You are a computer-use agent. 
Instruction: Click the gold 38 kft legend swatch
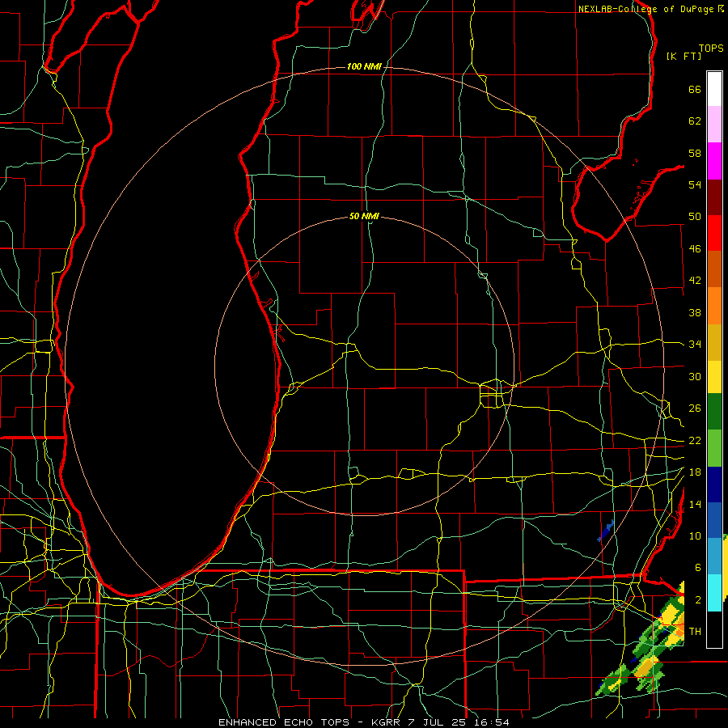point(714,342)
